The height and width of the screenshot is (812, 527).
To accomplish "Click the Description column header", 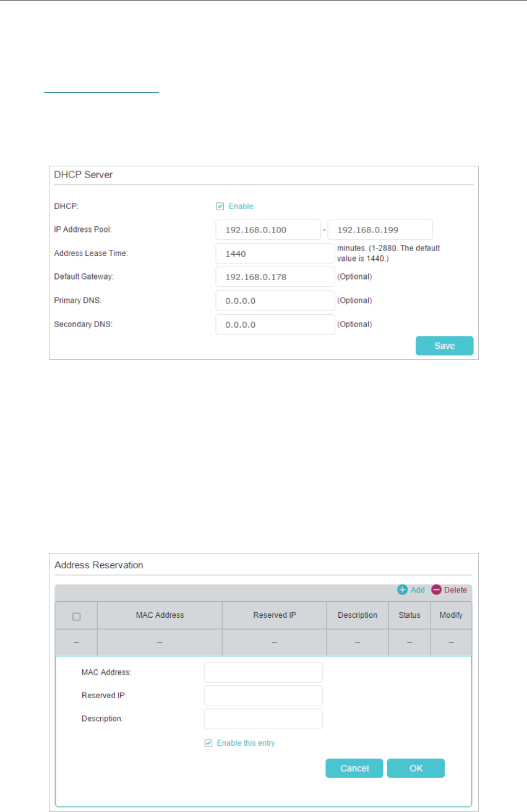I will tap(358, 615).
